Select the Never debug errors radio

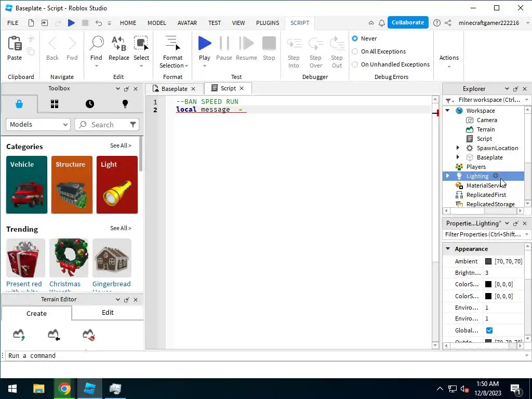(x=354, y=38)
